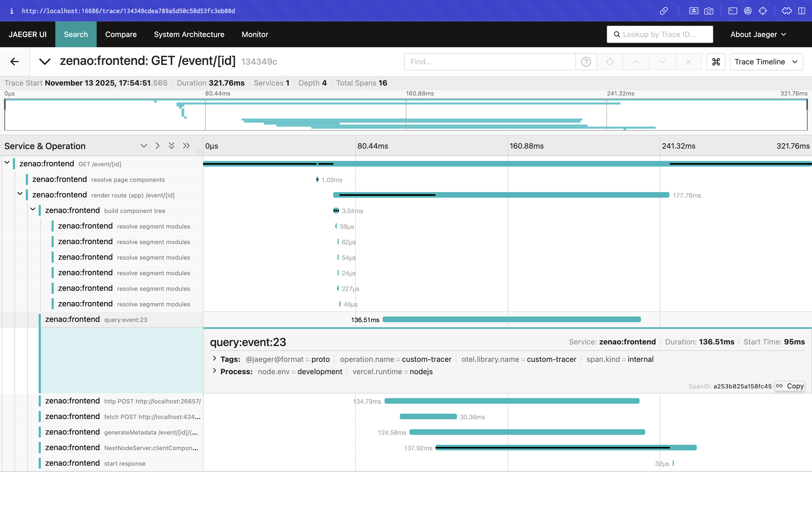
Task: Collapse the build component tree span
Action: [33, 209]
